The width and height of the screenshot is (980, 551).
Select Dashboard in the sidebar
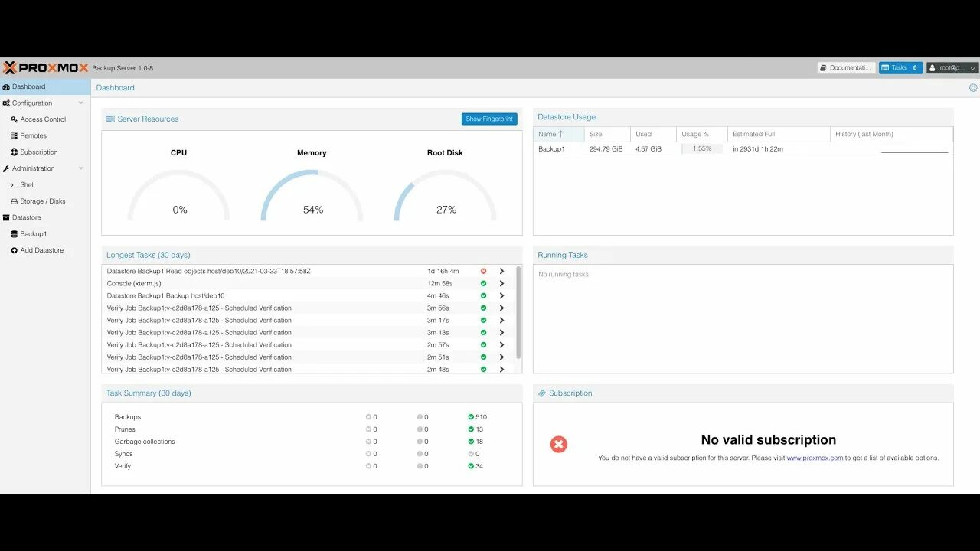point(45,86)
